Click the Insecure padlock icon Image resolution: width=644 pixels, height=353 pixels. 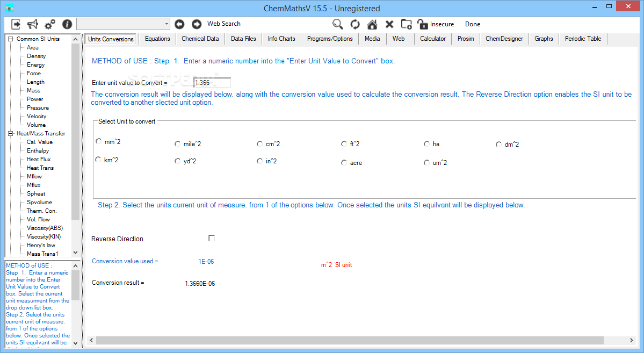(x=422, y=24)
